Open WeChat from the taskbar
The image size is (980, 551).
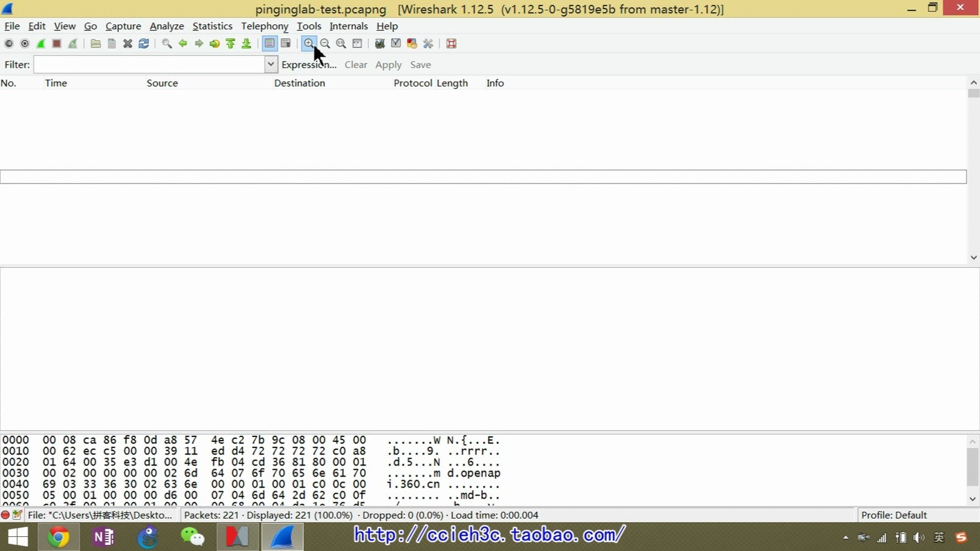193,537
